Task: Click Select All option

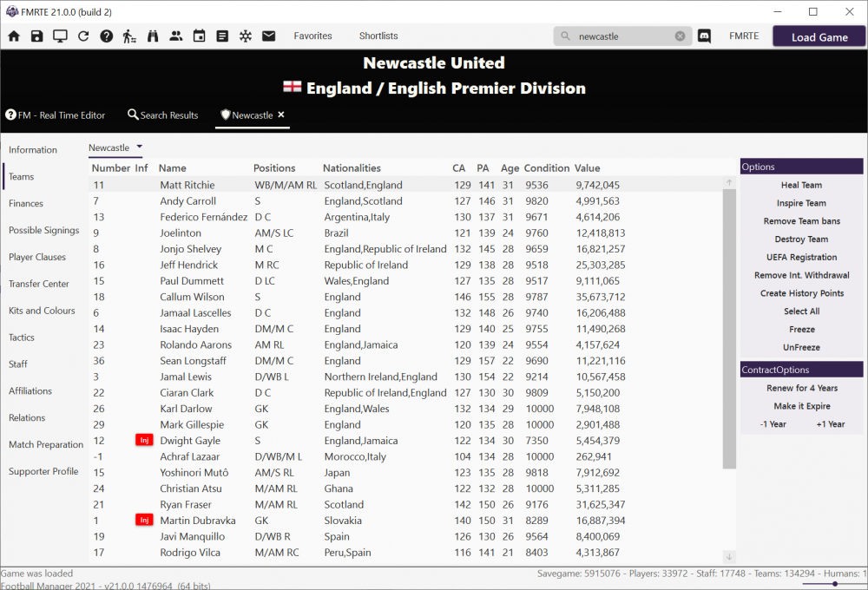Action: [801, 311]
